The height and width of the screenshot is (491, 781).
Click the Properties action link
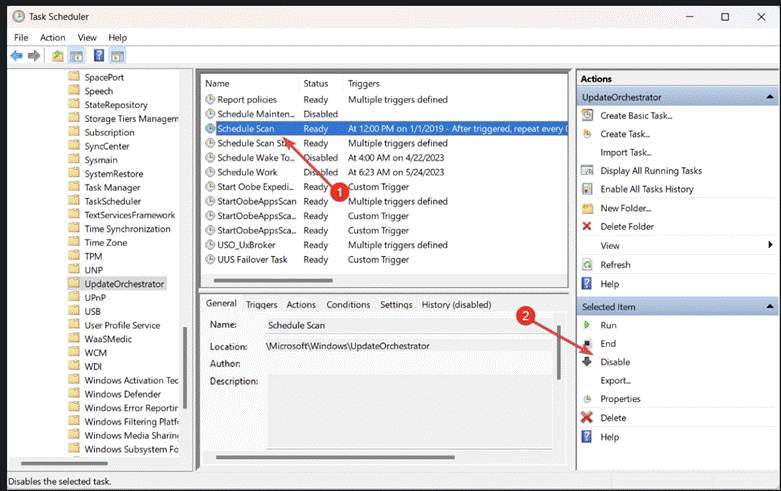point(620,399)
